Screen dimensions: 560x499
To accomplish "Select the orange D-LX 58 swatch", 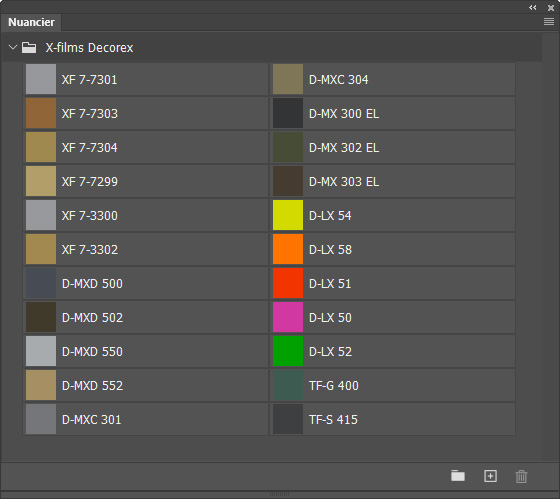I will (x=288, y=249).
